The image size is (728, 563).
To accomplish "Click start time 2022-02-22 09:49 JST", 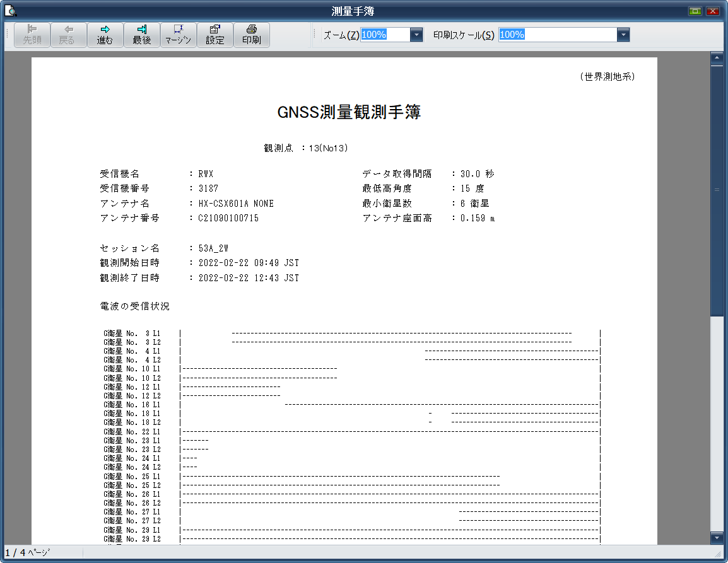I will [249, 263].
